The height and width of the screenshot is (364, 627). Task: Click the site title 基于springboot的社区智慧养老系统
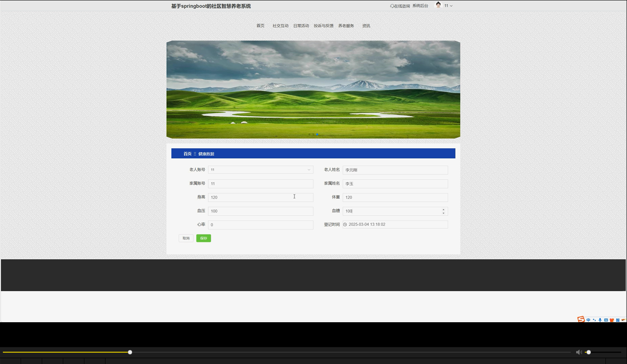(211, 6)
